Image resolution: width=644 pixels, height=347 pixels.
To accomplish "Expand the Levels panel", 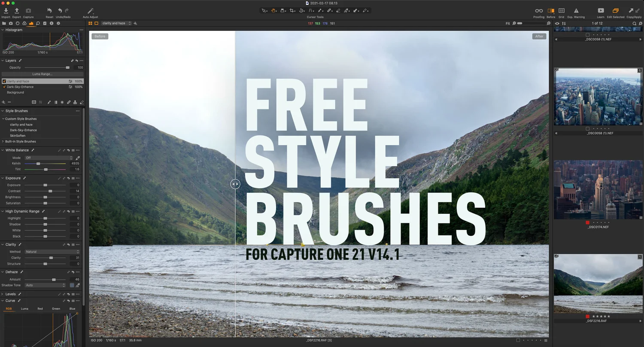I will pos(3,294).
